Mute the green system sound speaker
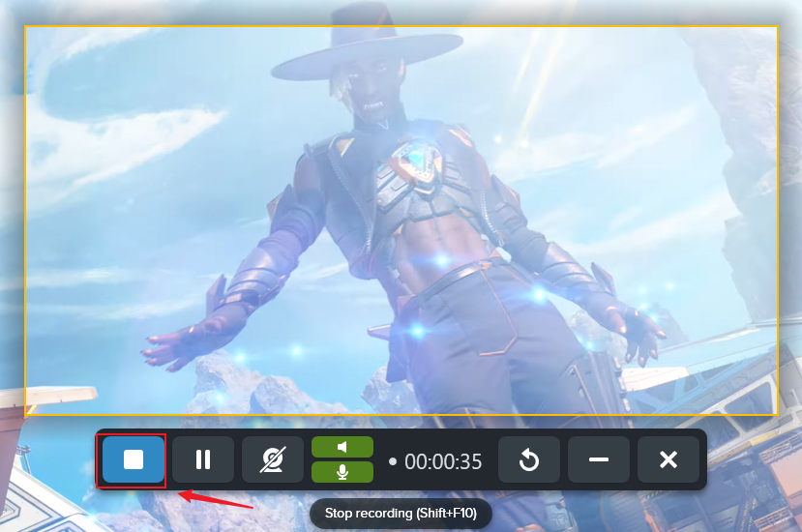 [342, 447]
